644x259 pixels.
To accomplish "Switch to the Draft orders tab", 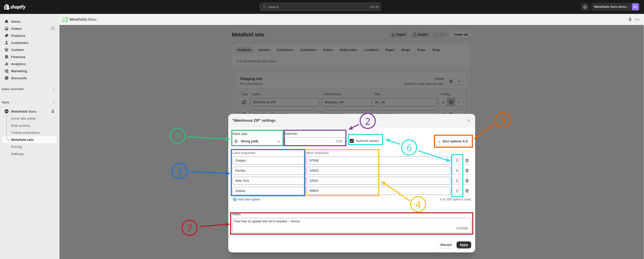I will tap(348, 50).
